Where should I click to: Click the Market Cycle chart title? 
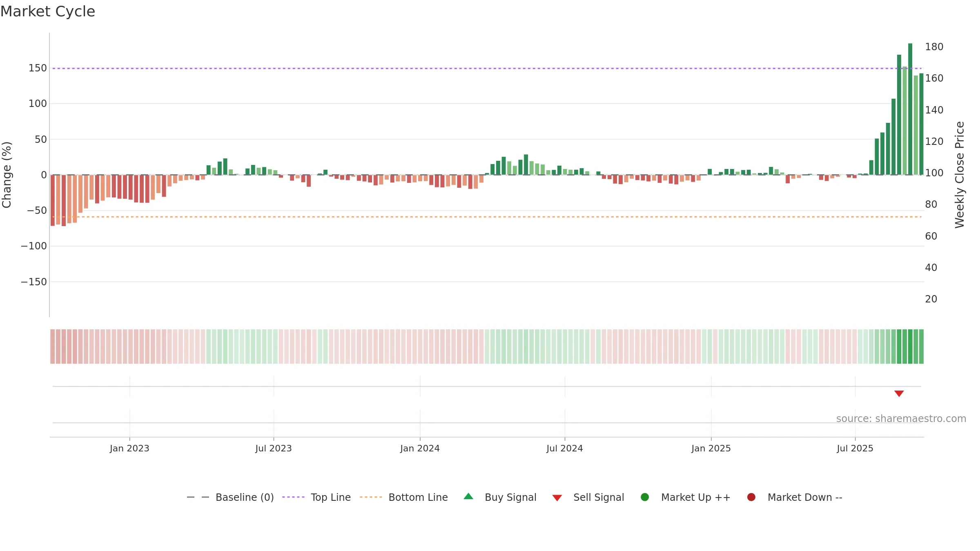pyautogui.click(x=48, y=11)
